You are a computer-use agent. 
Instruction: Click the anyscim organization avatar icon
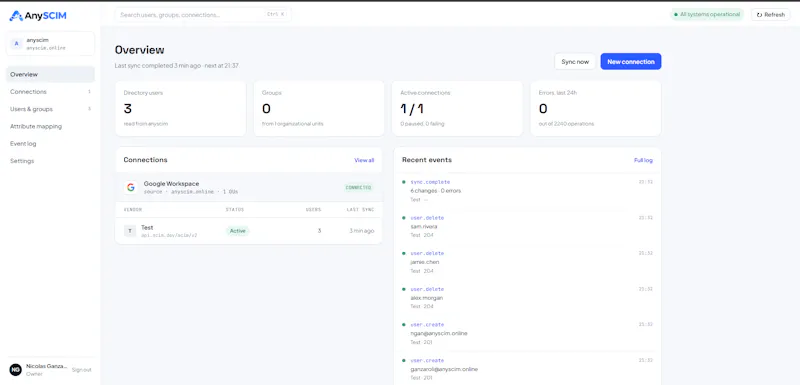(x=16, y=44)
